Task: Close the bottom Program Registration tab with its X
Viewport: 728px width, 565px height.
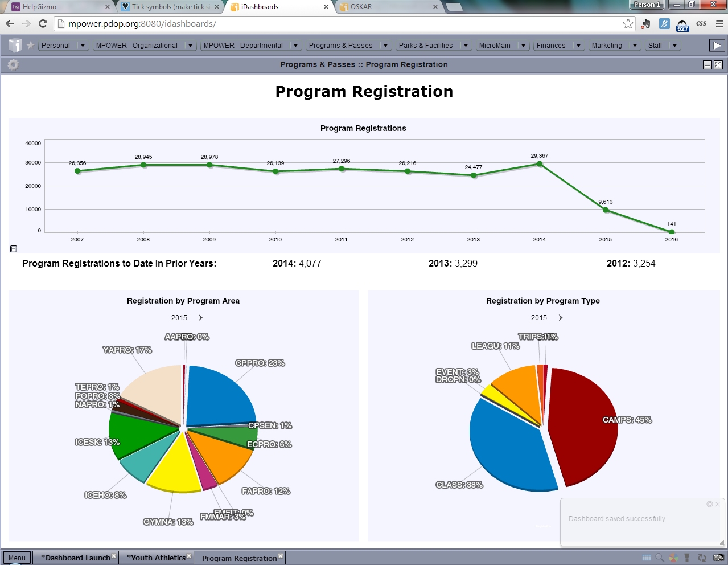Action: pyautogui.click(x=281, y=555)
